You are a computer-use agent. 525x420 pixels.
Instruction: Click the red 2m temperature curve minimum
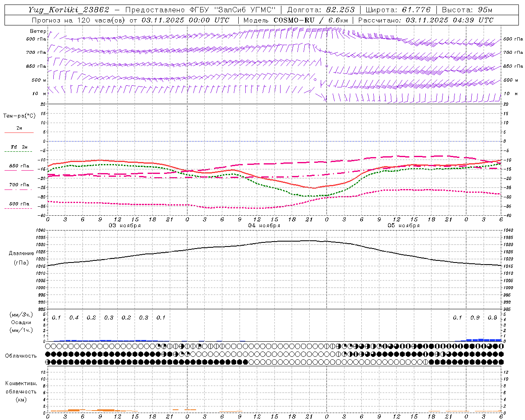314,188
